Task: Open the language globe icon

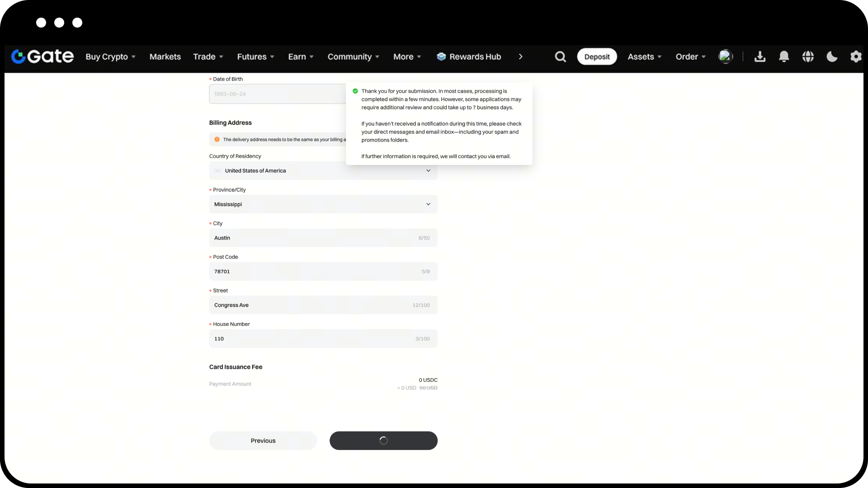Action: pos(808,56)
